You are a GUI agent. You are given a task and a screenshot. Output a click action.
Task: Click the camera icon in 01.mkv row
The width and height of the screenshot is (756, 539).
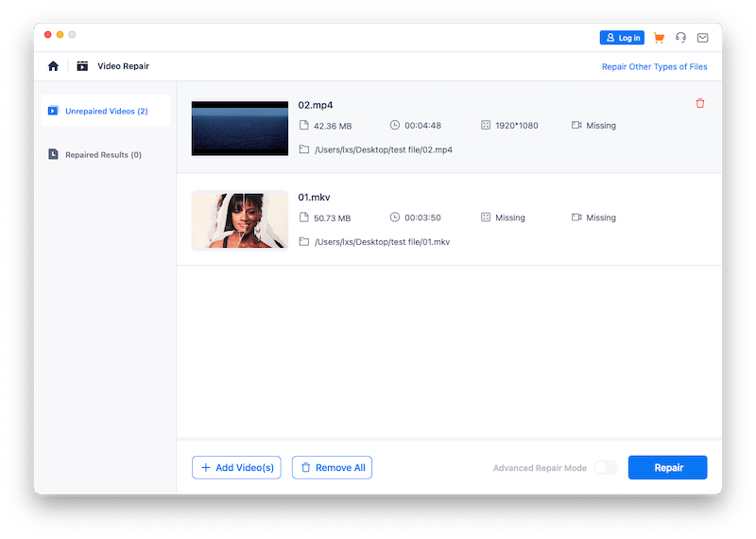click(x=576, y=217)
